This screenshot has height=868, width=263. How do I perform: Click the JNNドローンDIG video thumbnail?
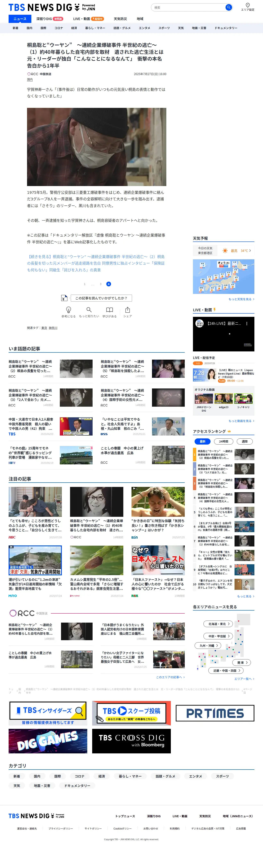pos(204,399)
